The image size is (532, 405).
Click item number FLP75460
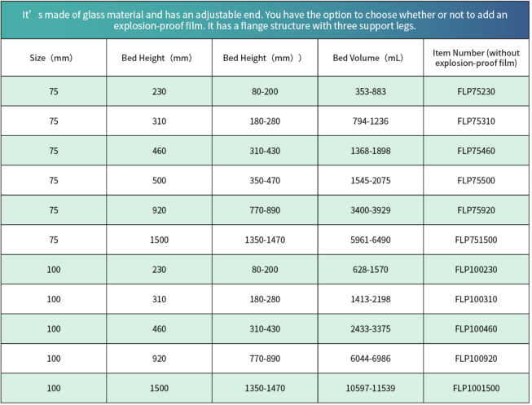(477, 151)
